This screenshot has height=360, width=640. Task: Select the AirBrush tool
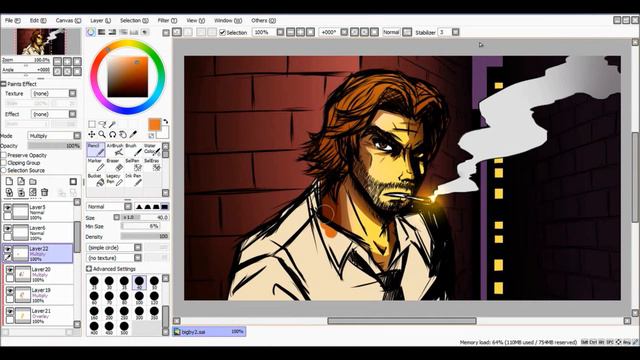[115, 150]
